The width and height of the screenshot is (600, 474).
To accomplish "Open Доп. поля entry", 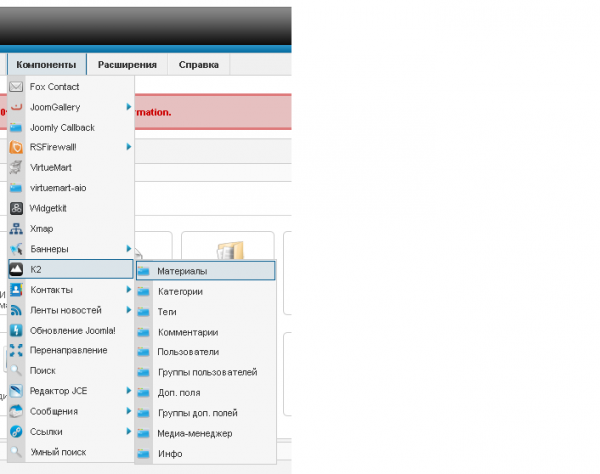I will pyautogui.click(x=205, y=393).
